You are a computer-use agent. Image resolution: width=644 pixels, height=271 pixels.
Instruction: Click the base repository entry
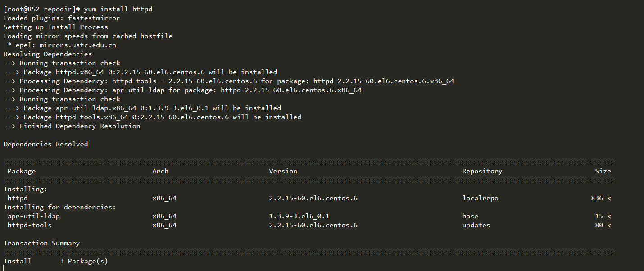click(470, 216)
